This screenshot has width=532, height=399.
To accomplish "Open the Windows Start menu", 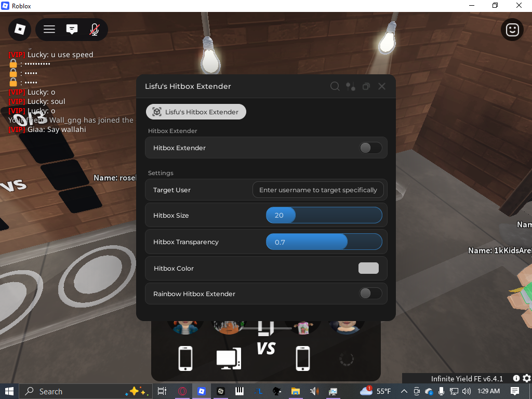I will (9, 391).
